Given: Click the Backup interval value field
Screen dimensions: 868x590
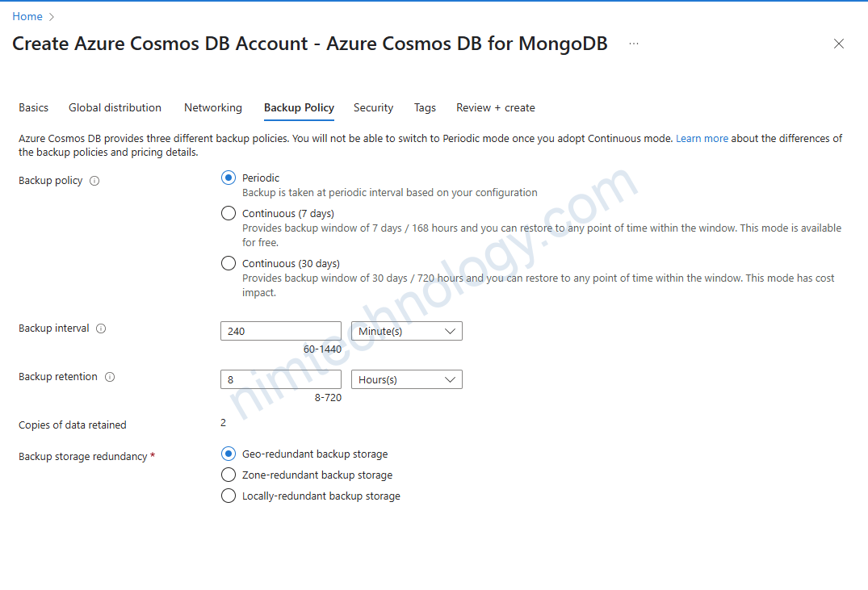Looking at the screenshot, I should click(280, 331).
